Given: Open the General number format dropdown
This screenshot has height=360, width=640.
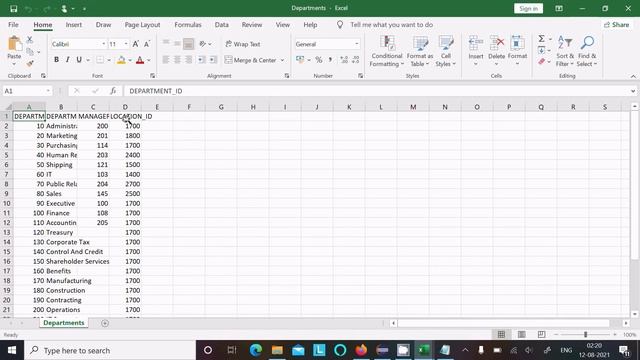Looking at the screenshot, I should point(356,44).
